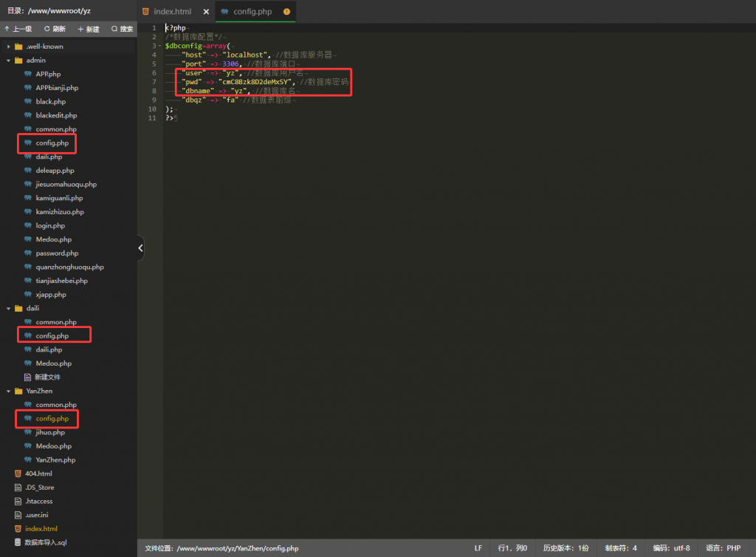756x557 pixels.
Task: Click the database password value on line 7
Action: pyautogui.click(x=255, y=82)
